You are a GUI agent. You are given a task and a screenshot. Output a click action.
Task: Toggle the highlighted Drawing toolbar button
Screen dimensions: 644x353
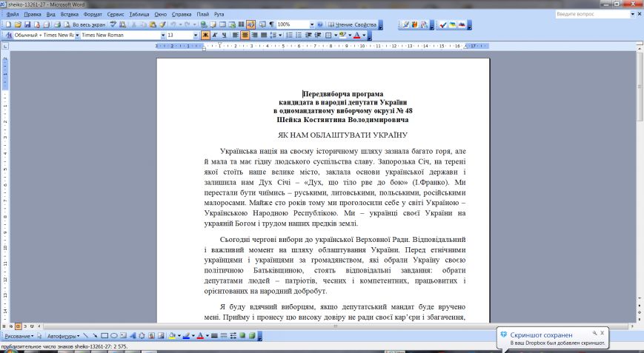pyautogui.click(x=250, y=24)
